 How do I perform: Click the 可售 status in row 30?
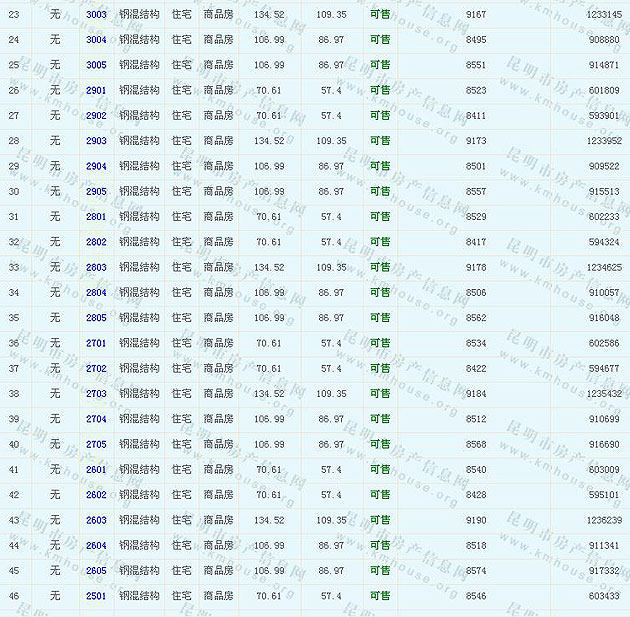point(380,192)
